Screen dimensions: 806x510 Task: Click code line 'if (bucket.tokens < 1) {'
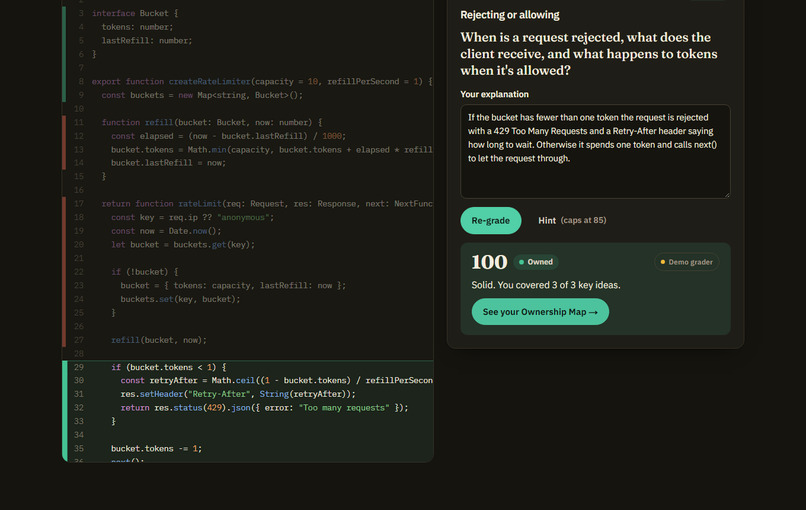tap(169, 367)
